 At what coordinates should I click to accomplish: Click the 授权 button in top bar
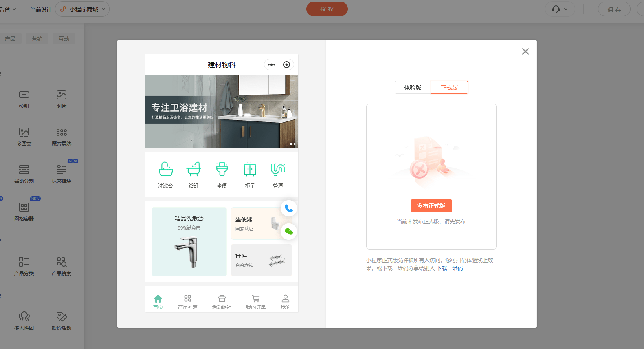click(327, 9)
